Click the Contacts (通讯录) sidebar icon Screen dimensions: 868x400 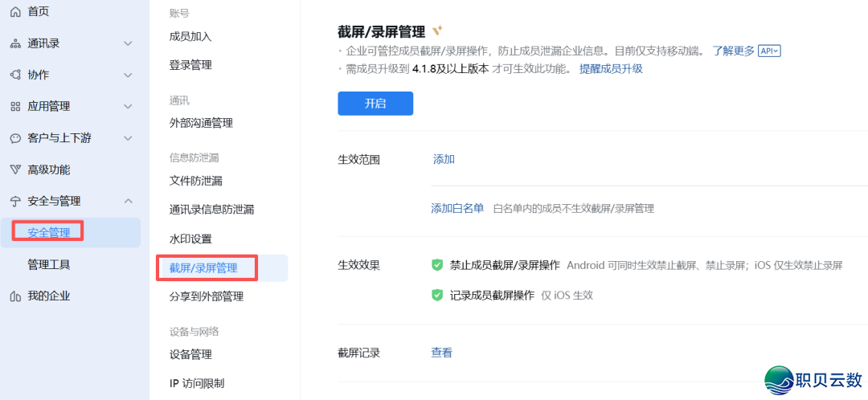pos(15,43)
